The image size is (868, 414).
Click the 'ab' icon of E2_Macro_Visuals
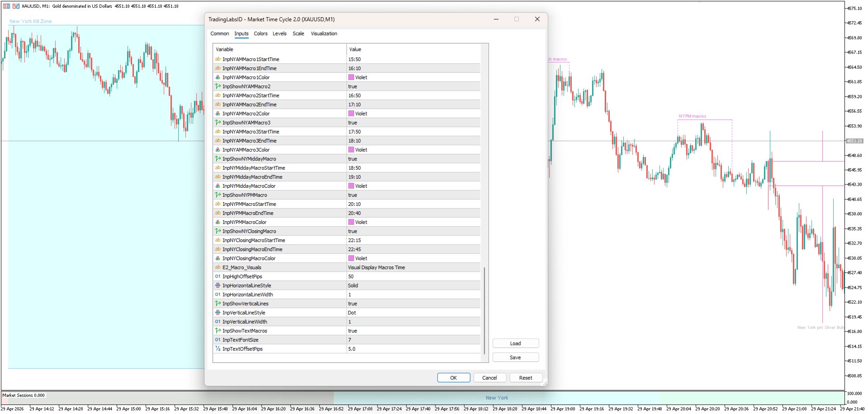click(218, 267)
